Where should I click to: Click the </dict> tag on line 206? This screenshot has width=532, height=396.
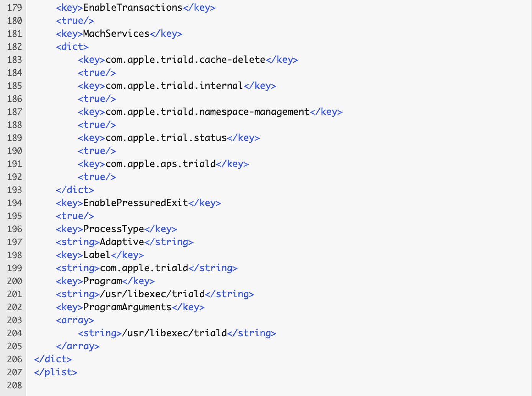coord(53,359)
